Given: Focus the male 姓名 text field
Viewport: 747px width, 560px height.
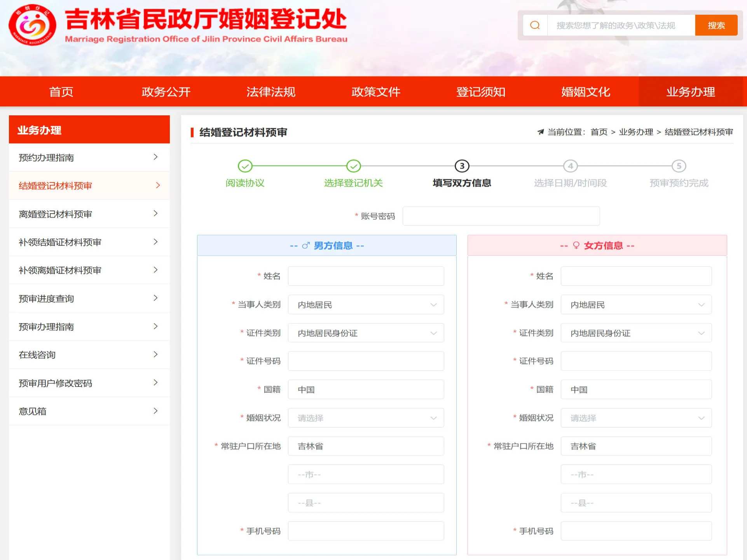Looking at the screenshot, I should (365, 276).
